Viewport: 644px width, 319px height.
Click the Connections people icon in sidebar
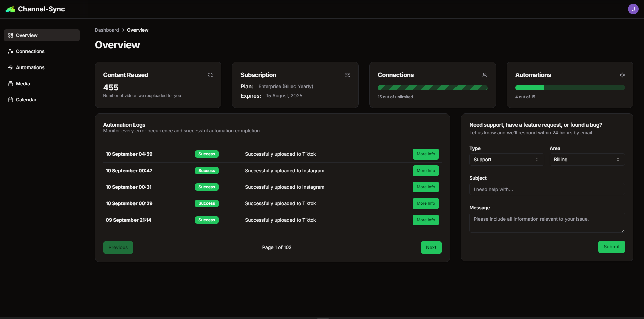11,51
